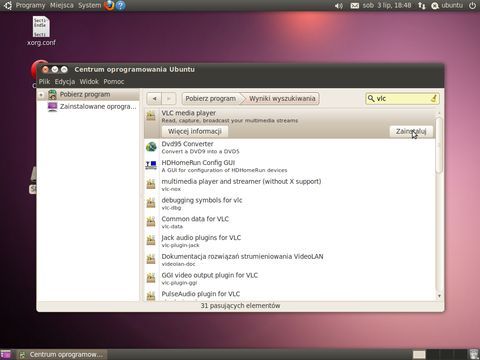Click the vlc-nox package icon

(151, 184)
